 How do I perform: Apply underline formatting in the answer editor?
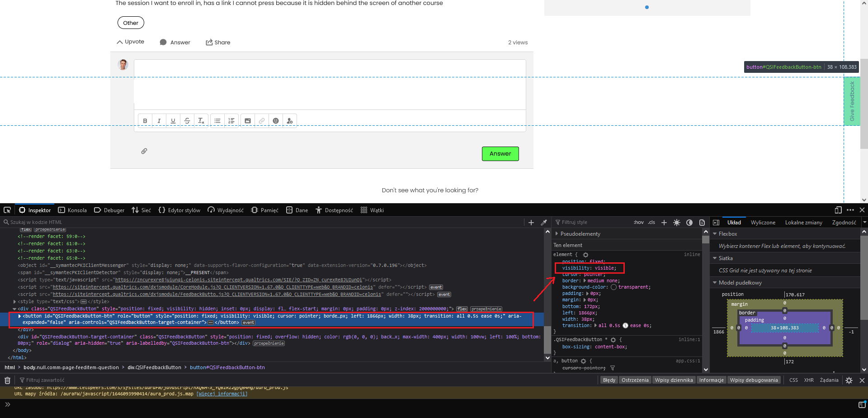173,121
